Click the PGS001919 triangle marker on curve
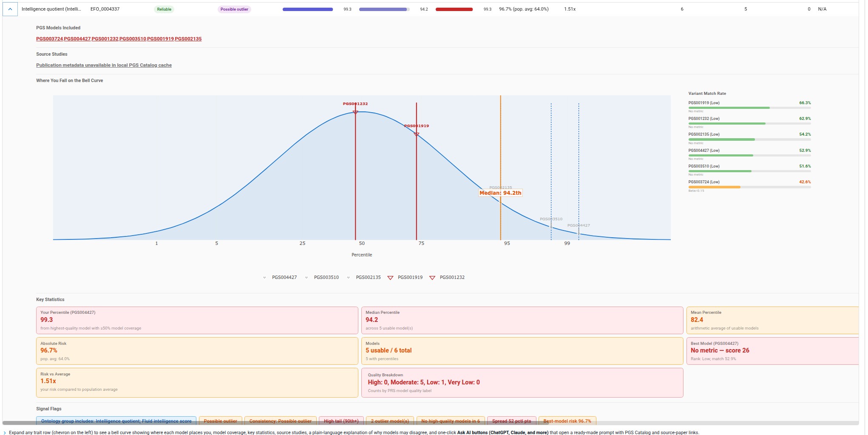 point(417,134)
